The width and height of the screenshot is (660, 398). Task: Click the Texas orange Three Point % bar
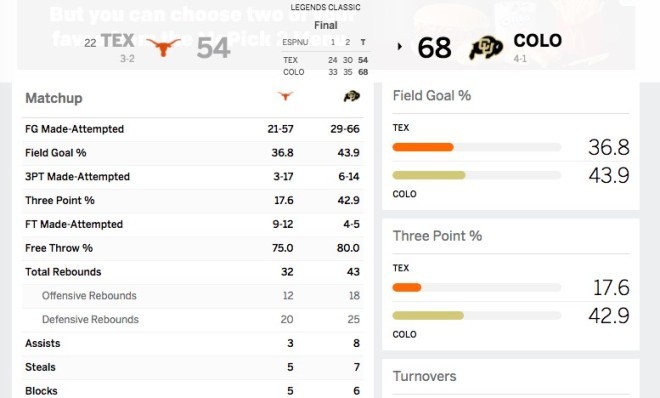[x=407, y=288]
